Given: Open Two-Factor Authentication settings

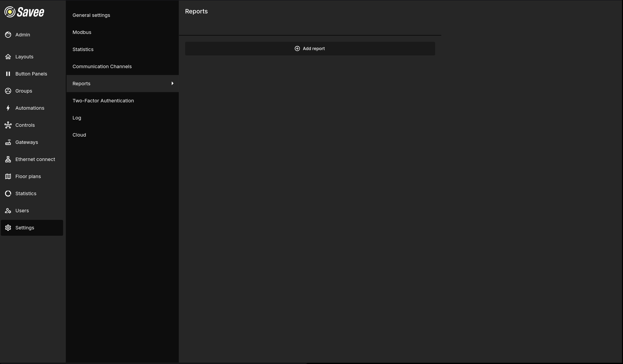Looking at the screenshot, I should pyautogui.click(x=103, y=101).
